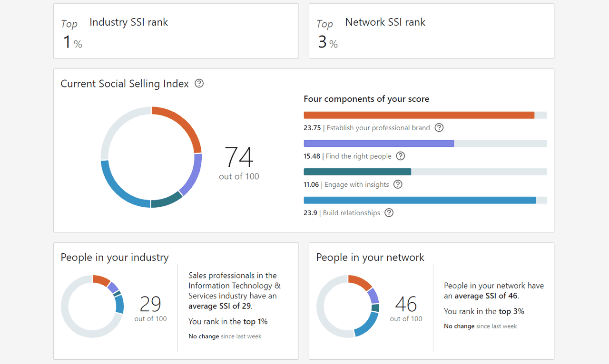Image resolution: width=609 pixels, height=364 pixels.
Task: Click the Four components of your score heading
Action: 366,99
